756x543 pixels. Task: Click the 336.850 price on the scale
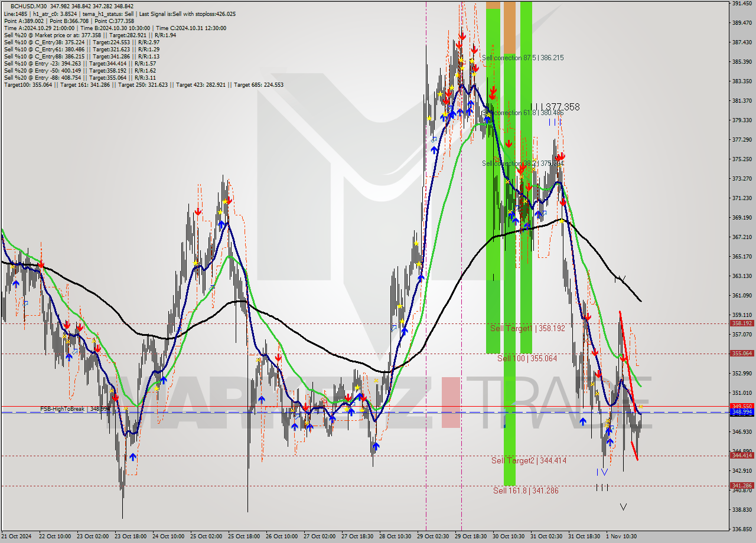pos(742,529)
